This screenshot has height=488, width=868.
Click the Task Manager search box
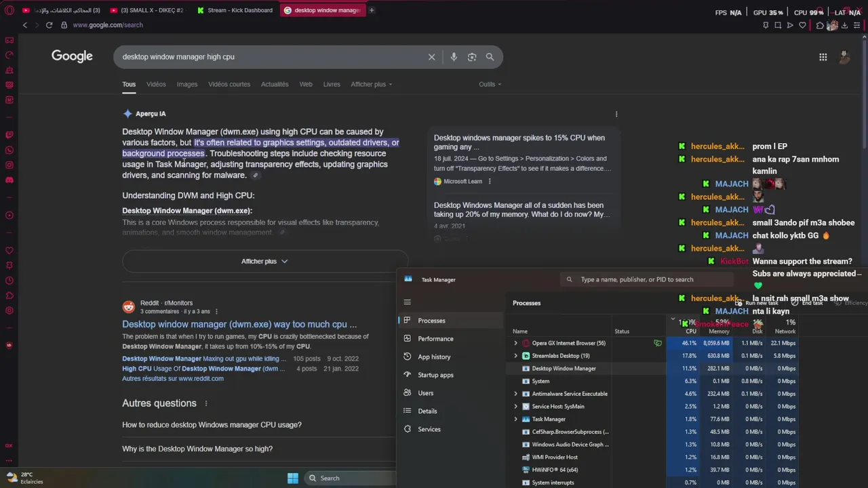click(648, 279)
